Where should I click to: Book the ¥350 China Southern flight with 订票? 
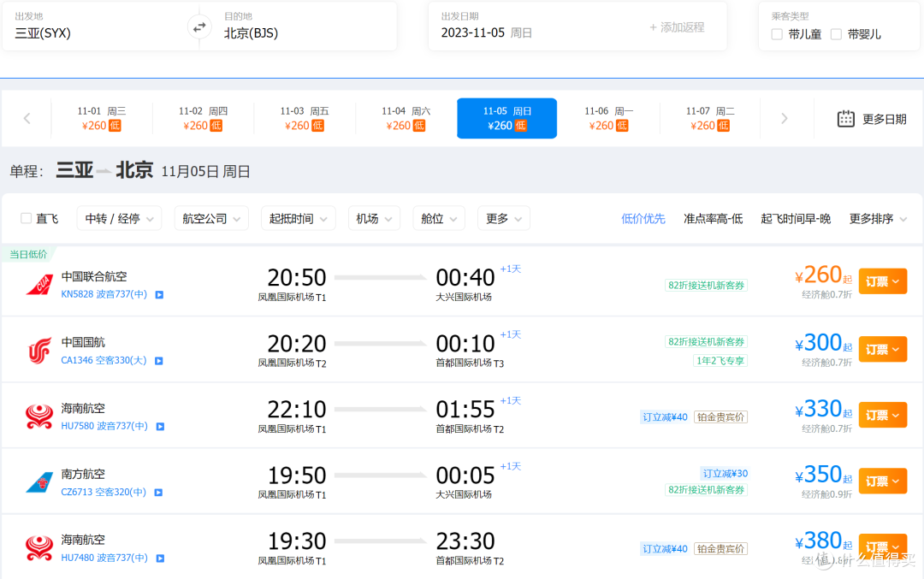coord(882,482)
